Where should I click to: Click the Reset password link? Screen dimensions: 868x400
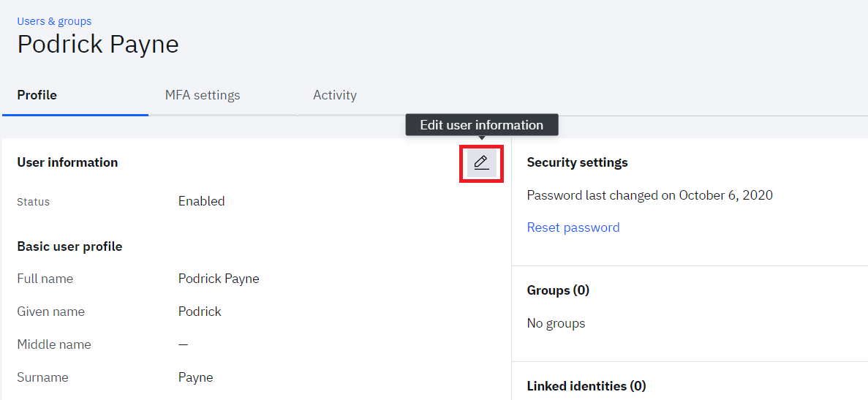click(573, 227)
